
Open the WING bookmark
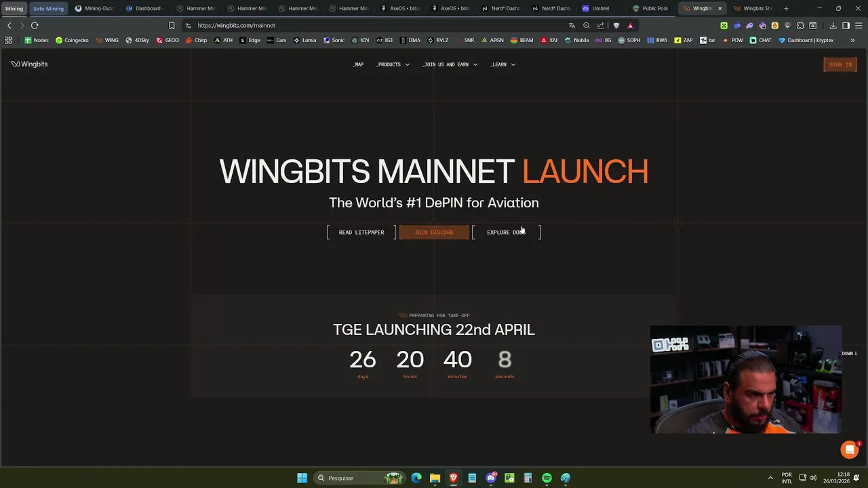click(107, 40)
